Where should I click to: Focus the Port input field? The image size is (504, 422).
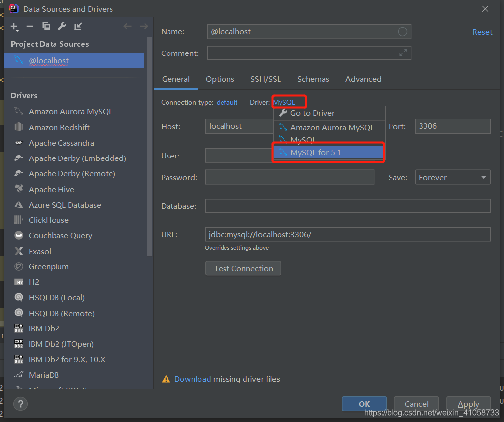pos(452,126)
